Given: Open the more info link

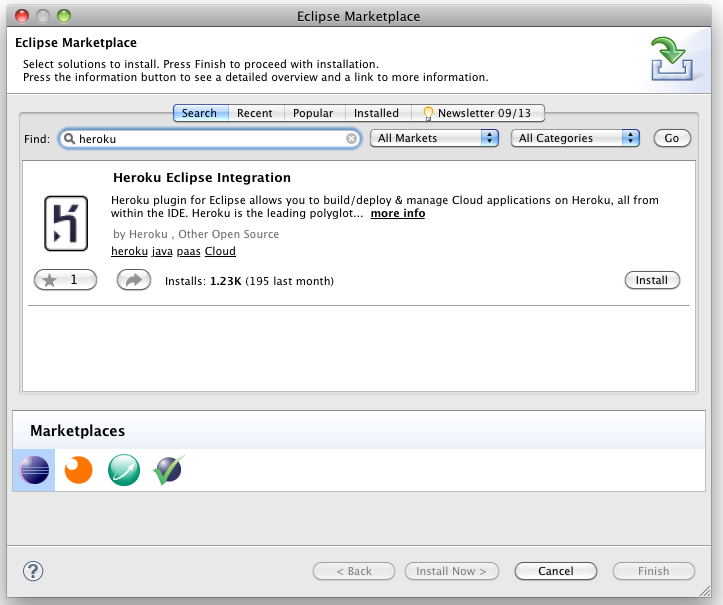Looking at the screenshot, I should pyautogui.click(x=398, y=214).
